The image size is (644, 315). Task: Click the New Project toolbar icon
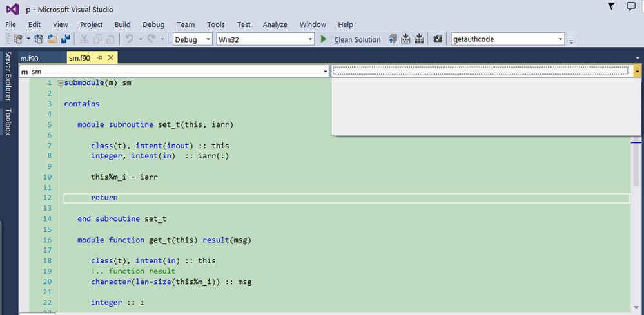click(x=19, y=39)
